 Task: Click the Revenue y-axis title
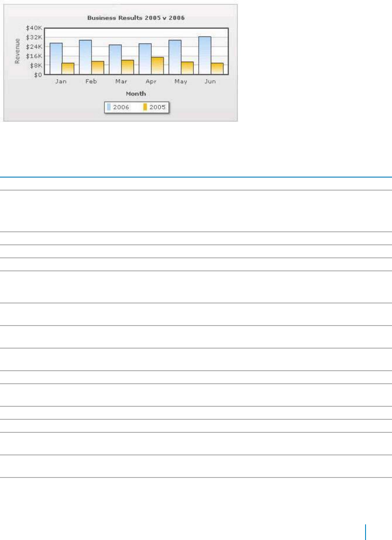point(17,51)
